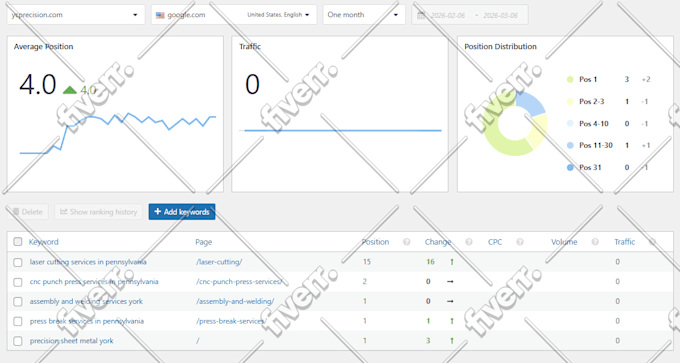Image resolution: width=680 pixels, height=363 pixels.
Task: Click change value 16 in laser cutting row
Action: 430,262
